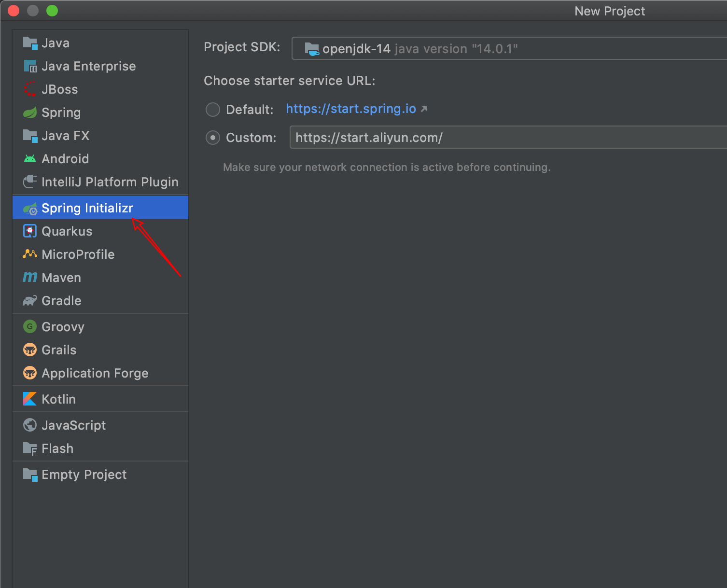
Task: Pick Android project type
Action: click(x=100, y=159)
